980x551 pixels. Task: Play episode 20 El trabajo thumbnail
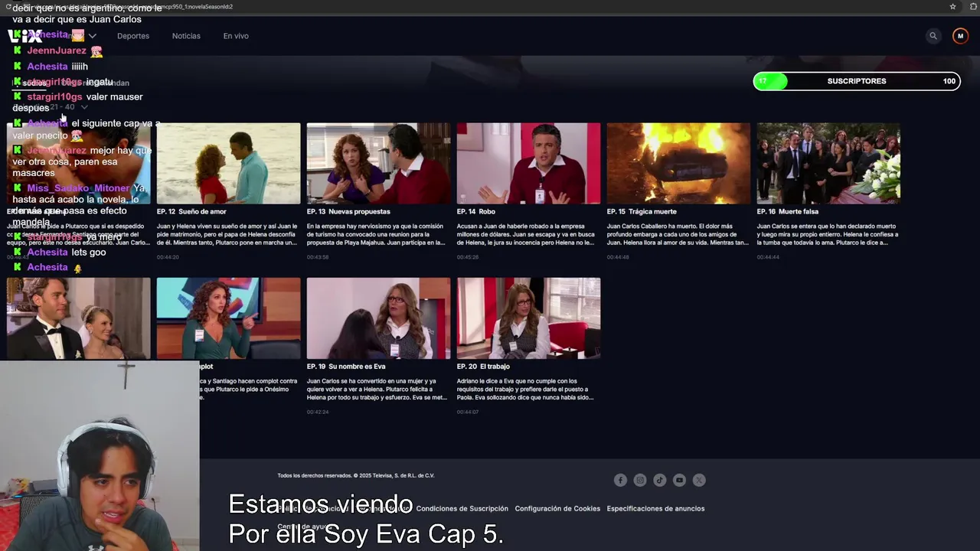pos(529,318)
